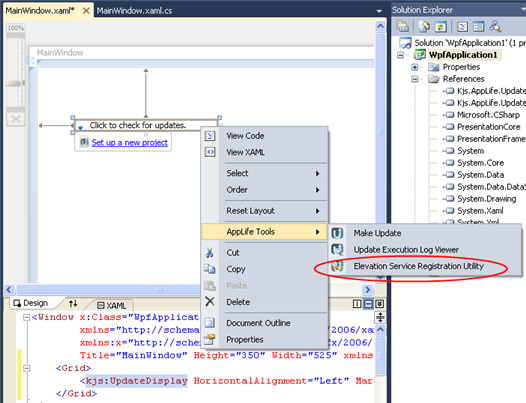
Task: Open the Select submenu arrow
Action: [x=317, y=173]
